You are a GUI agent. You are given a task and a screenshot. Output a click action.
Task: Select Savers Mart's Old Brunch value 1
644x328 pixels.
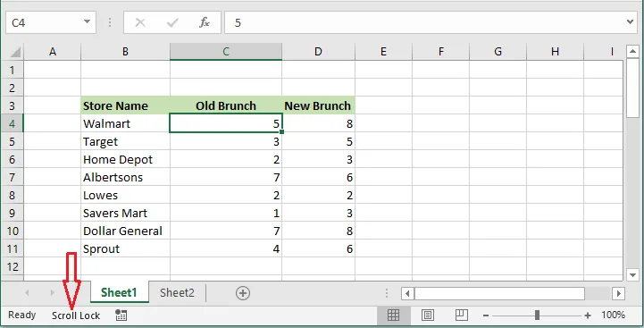point(226,213)
